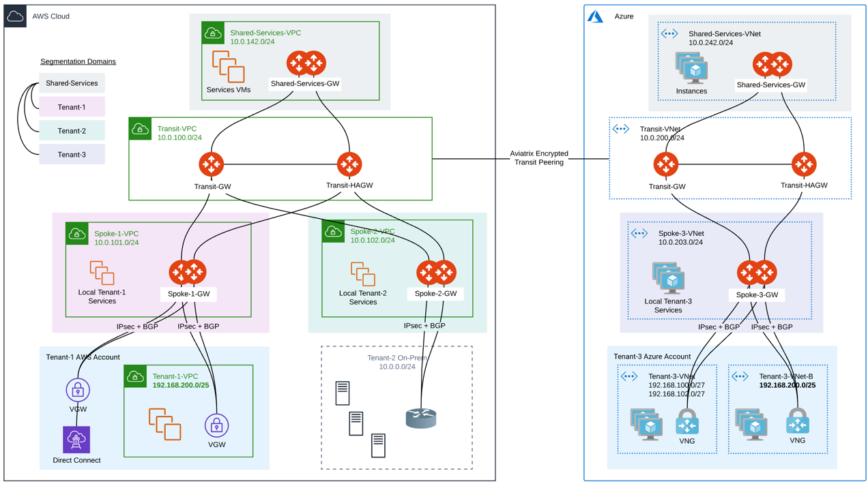Viewport: 868px width, 484px height.
Task: Click the Local Tenant-3 Services icon
Action: 668,279
